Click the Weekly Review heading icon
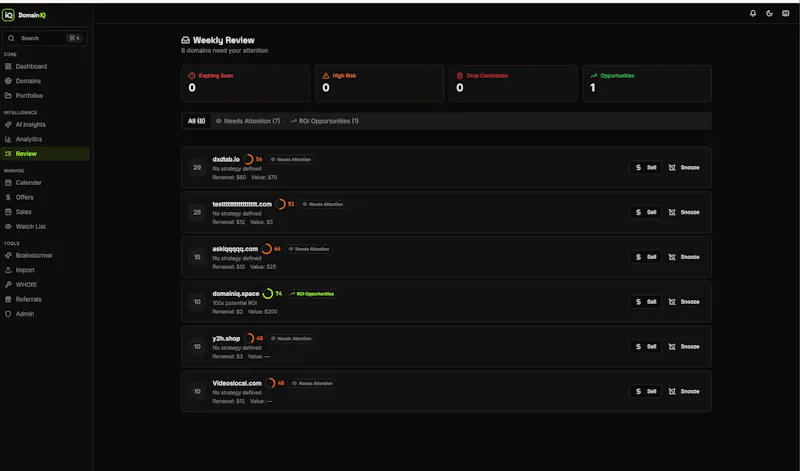800x471 pixels. (x=185, y=40)
